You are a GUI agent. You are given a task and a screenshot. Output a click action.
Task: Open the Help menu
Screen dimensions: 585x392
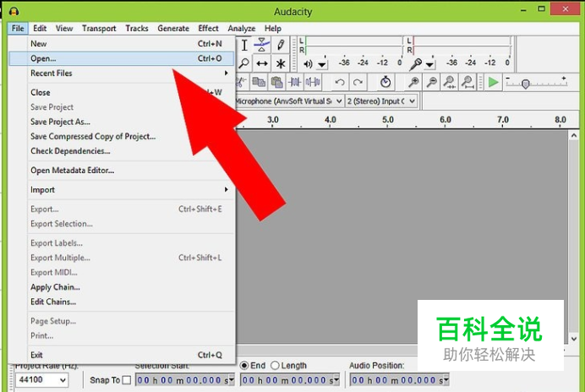point(273,29)
